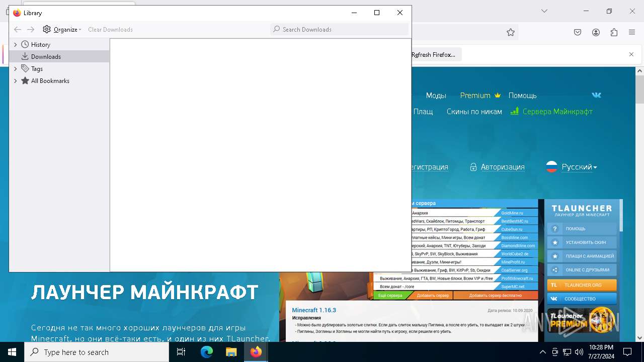Open the Помощь menu item

tap(522, 96)
